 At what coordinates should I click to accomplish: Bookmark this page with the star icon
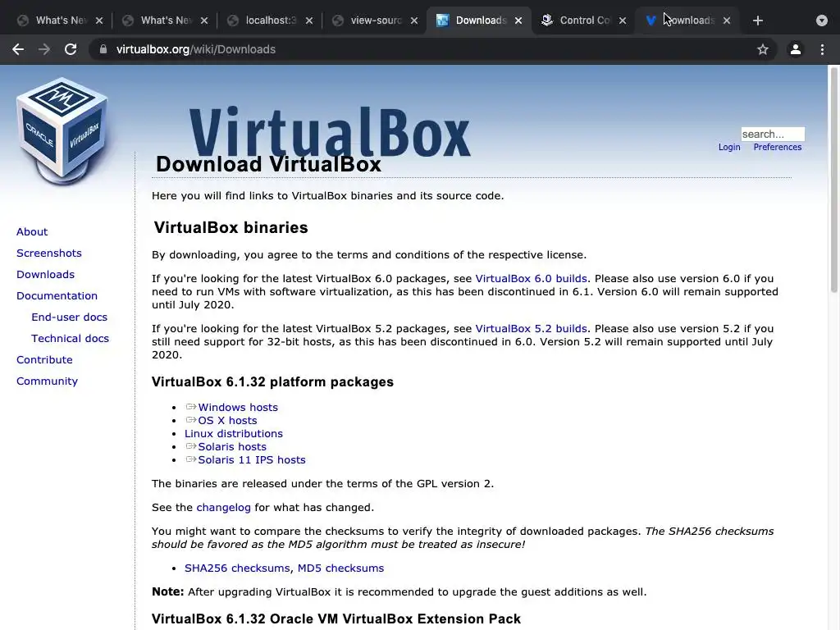tap(763, 49)
